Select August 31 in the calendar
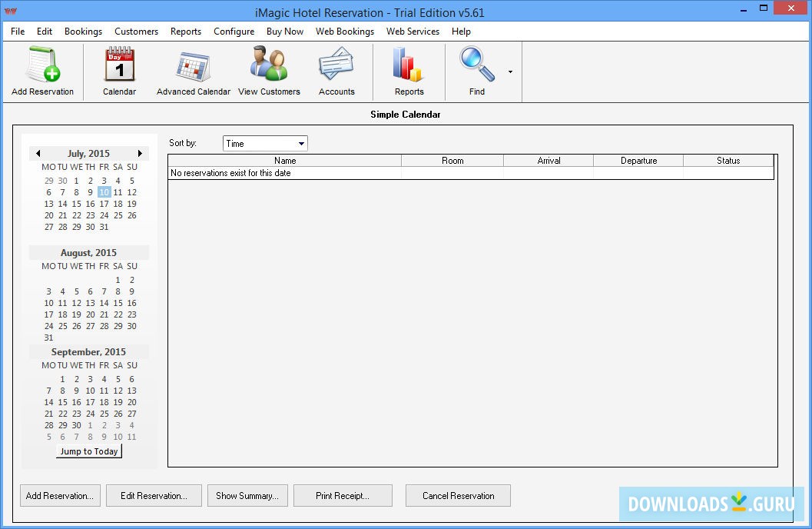812x529 pixels. point(48,338)
